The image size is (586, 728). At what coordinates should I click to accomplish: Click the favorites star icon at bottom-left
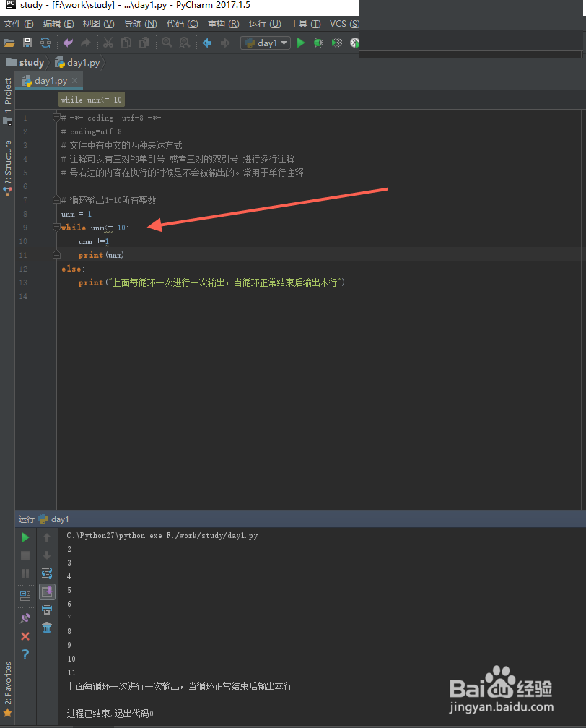click(8, 713)
